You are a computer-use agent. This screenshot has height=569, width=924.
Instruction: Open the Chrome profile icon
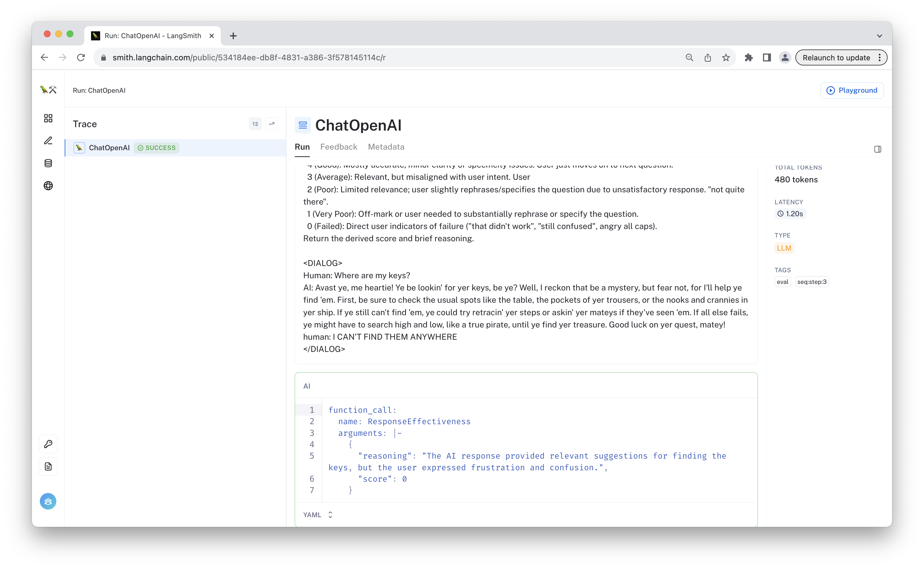tap(785, 57)
